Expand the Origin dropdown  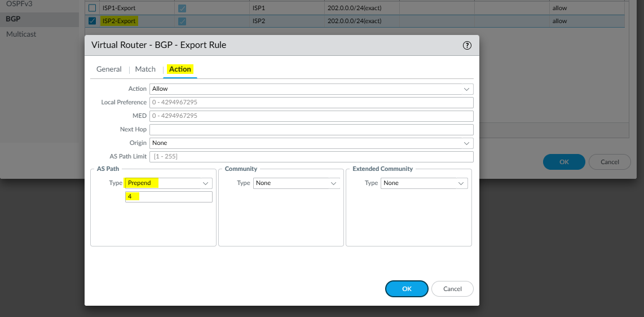[x=311, y=143]
